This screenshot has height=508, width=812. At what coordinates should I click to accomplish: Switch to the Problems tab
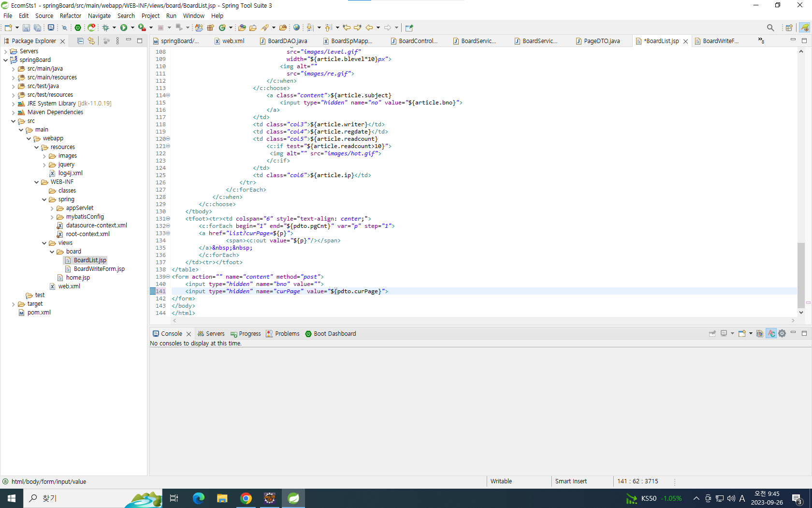click(x=283, y=333)
